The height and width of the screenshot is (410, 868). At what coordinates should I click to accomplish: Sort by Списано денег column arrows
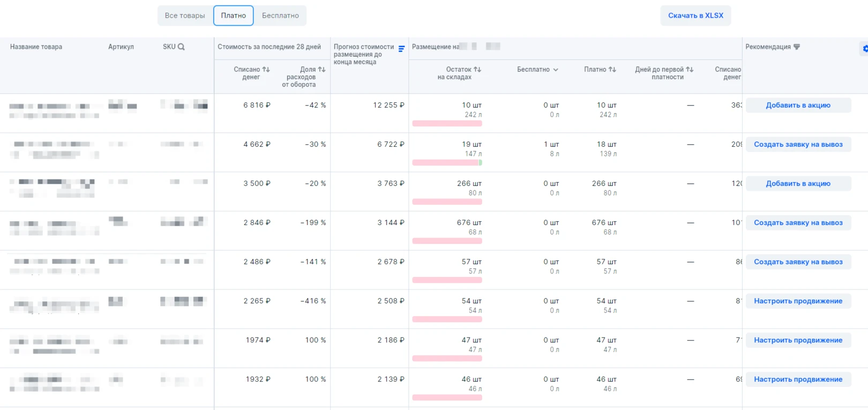[x=266, y=70]
